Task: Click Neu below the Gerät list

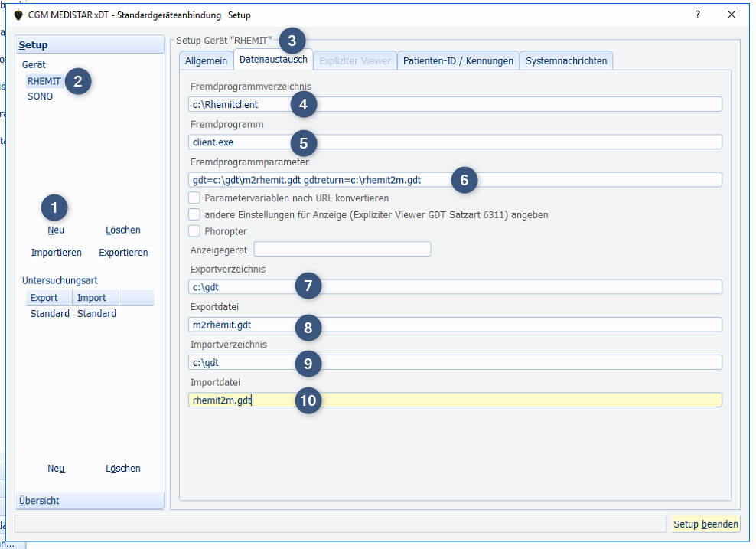Action: pyautogui.click(x=56, y=230)
